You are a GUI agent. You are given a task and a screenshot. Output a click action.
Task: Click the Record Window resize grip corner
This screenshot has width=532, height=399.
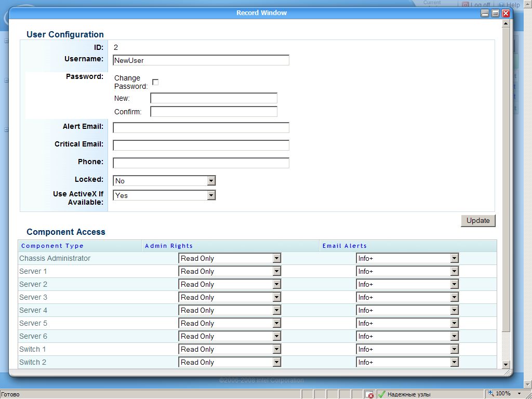coord(508,372)
